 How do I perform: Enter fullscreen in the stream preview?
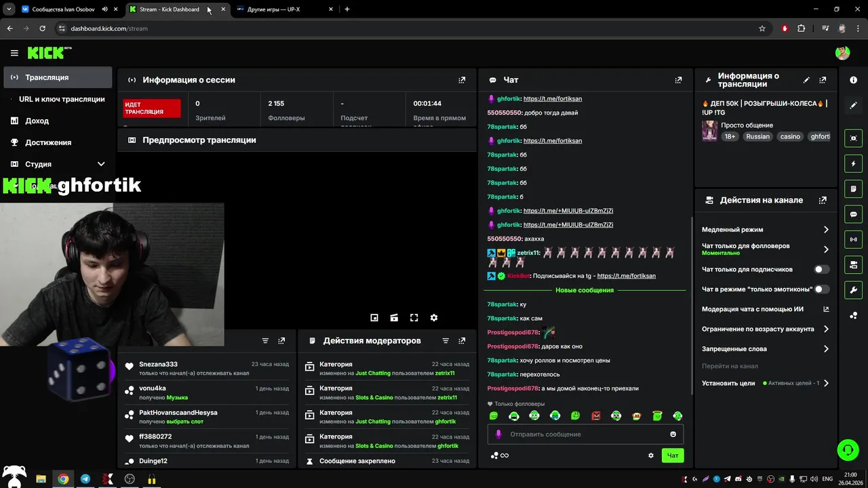414,318
